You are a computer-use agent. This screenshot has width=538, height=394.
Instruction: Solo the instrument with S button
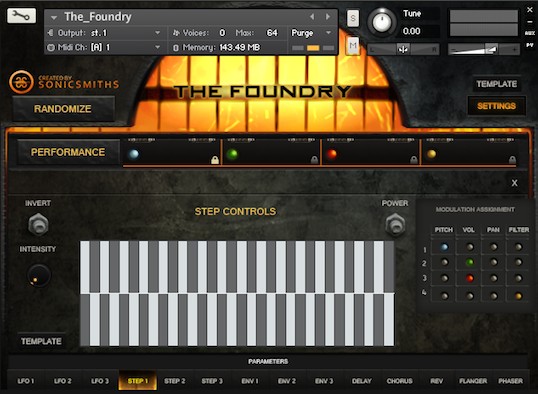click(353, 18)
